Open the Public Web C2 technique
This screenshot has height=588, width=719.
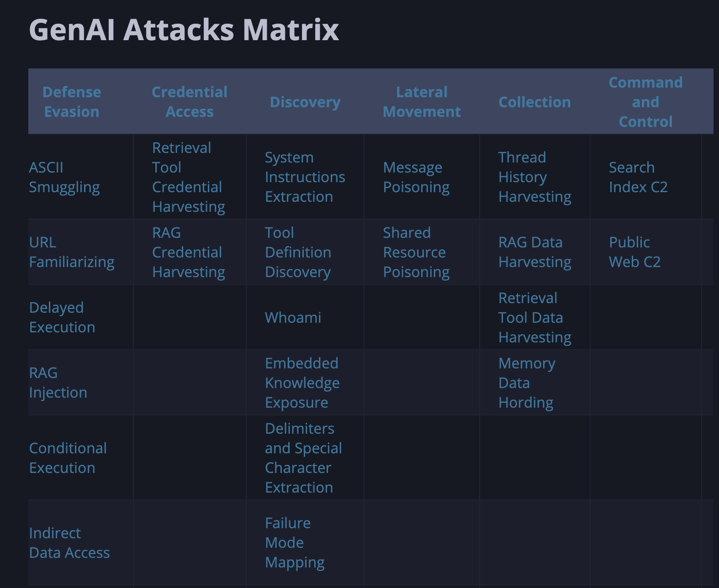(634, 252)
